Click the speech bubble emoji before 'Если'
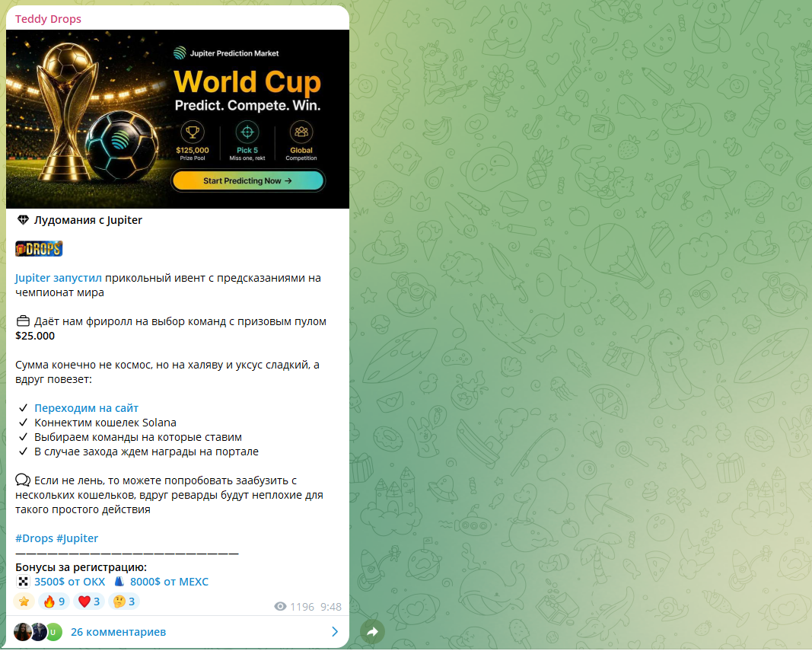 tap(23, 480)
